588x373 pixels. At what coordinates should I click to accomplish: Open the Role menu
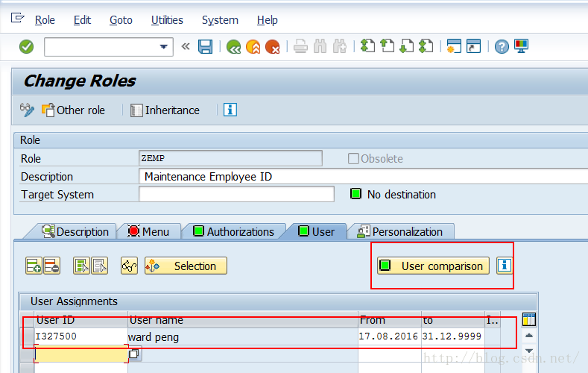coord(45,20)
